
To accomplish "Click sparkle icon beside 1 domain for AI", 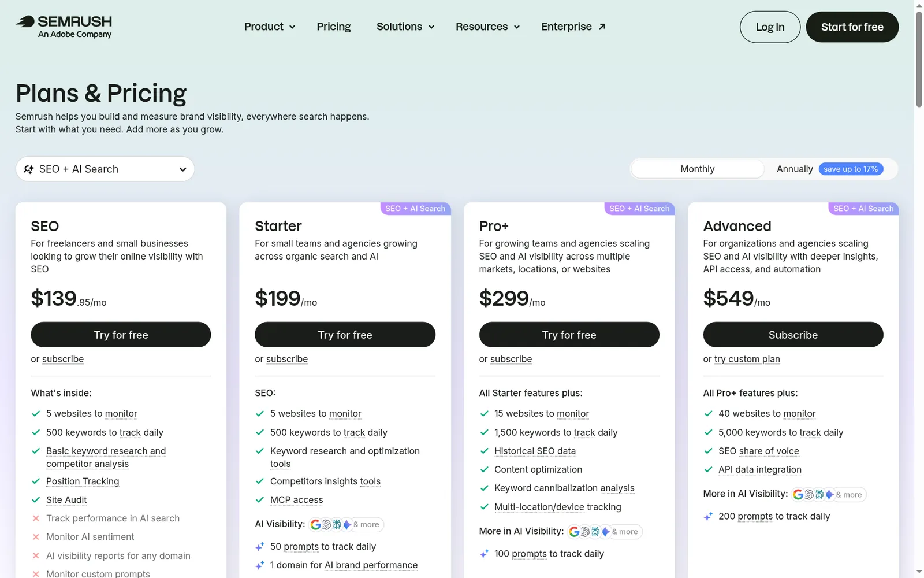I will tap(260, 565).
